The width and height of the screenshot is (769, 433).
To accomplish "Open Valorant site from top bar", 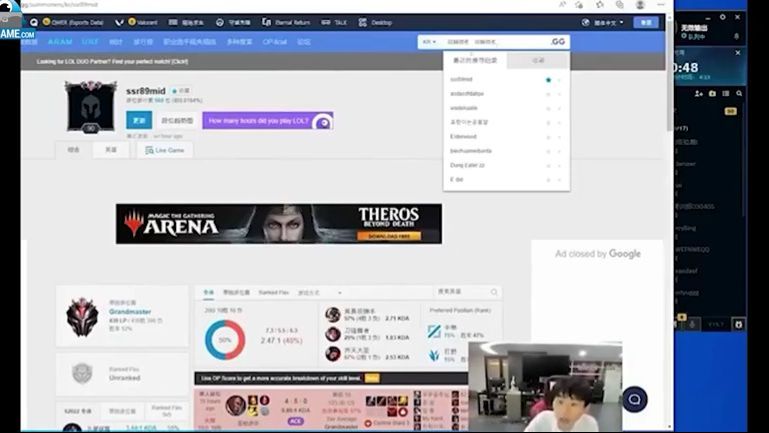I will [x=136, y=22].
